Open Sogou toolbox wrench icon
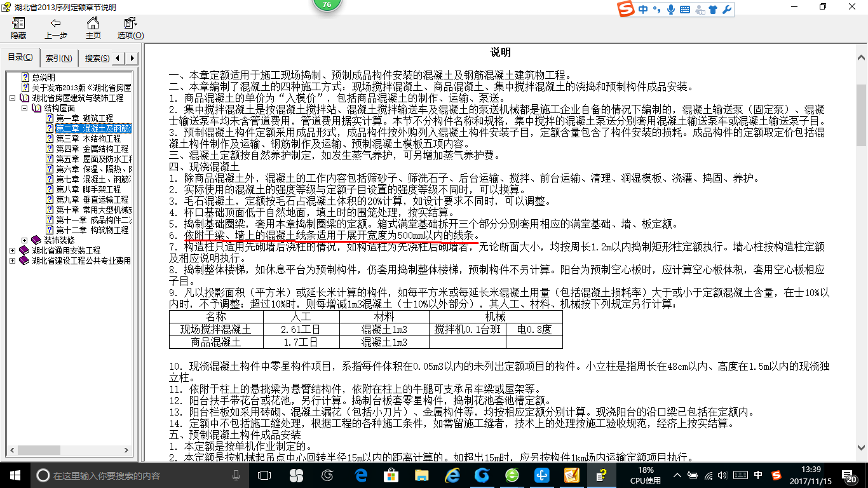 point(727,10)
